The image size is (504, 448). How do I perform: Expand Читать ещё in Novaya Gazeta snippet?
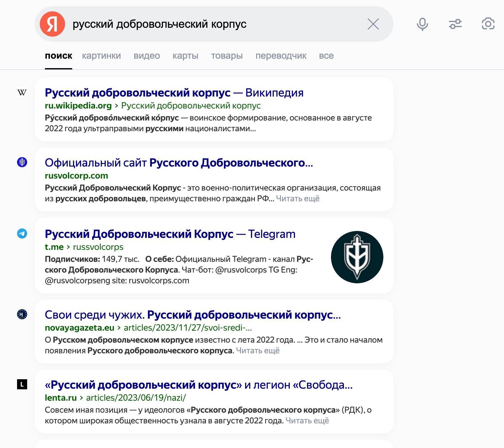[258, 351]
